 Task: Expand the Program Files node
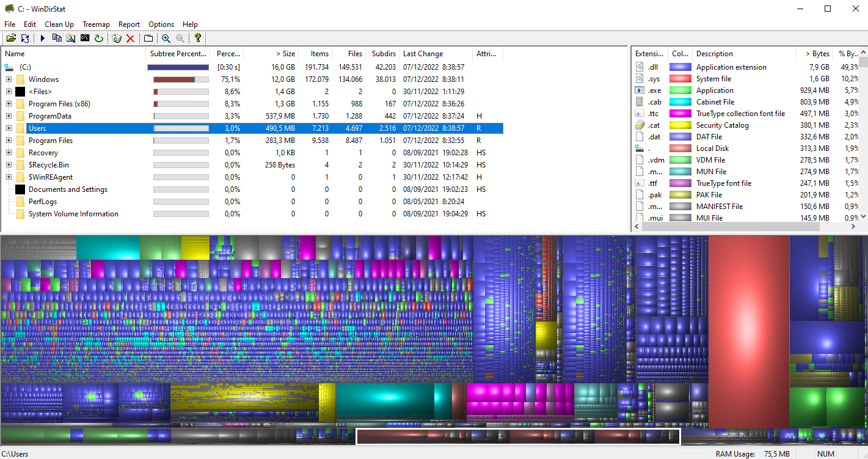coord(9,140)
